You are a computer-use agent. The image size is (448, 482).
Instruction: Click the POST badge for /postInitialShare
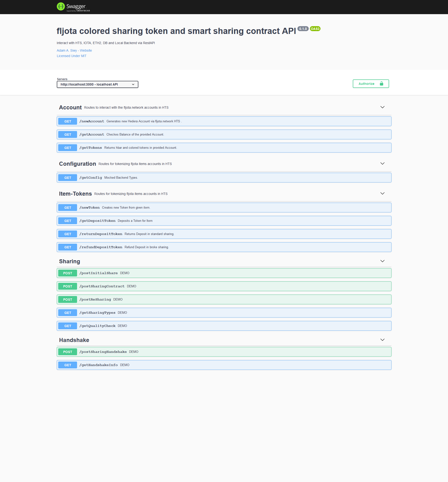(68, 273)
